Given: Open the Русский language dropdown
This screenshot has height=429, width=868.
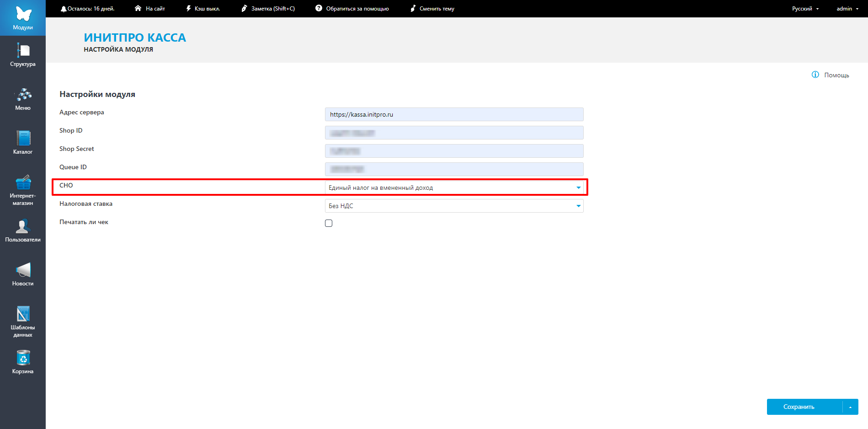Looking at the screenshot, I should (x=805, y=9).
